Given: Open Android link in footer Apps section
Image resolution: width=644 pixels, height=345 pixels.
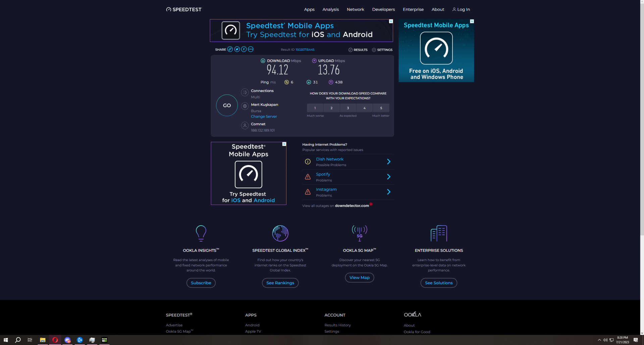Looking at the screenshot, I should point(252,325).
